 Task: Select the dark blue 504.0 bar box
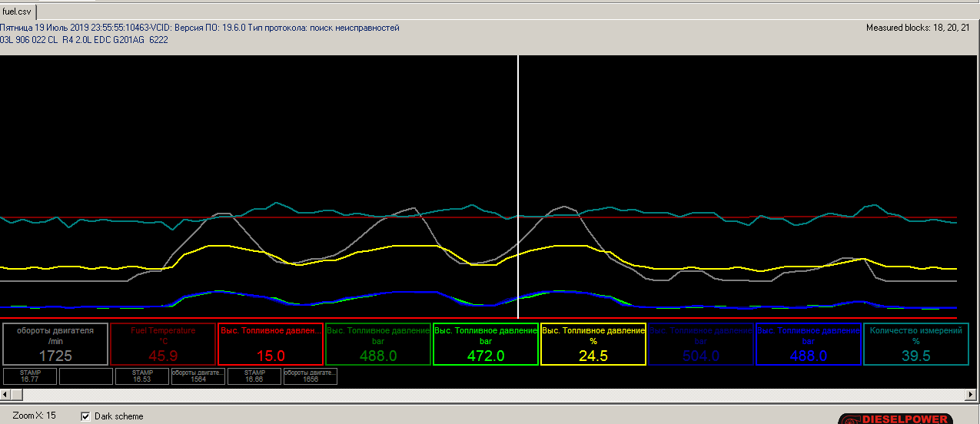pos(700,343)
